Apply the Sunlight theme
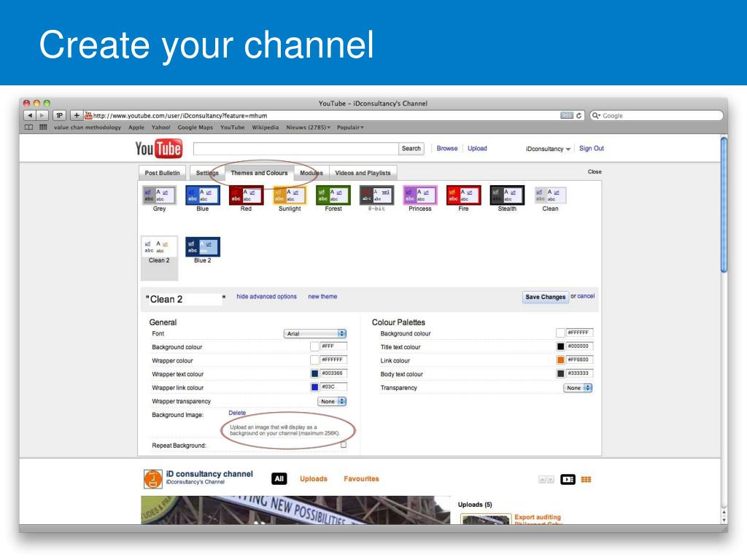747x560 pixels. (290, 195)
